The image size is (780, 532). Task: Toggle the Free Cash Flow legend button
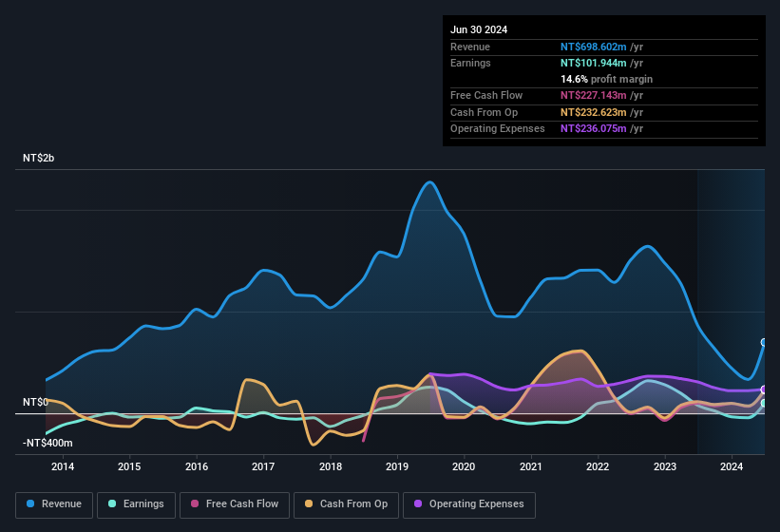[x=235, y=504]
